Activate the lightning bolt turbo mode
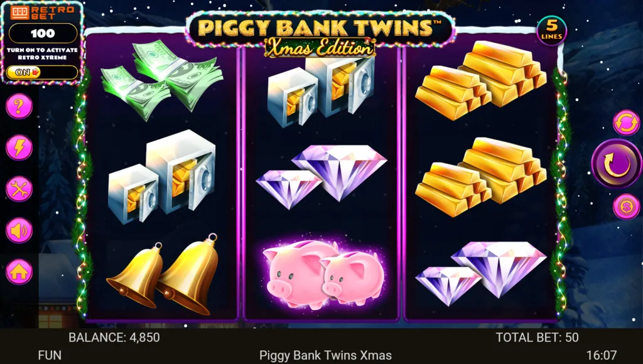Screen dimensions: 643x364 [x=19, y=147]
